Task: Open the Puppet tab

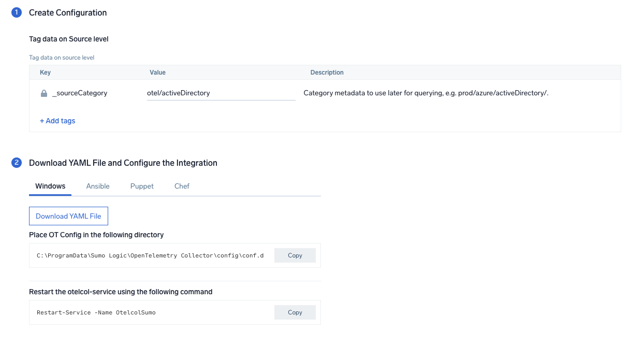Action: pyautogui.click(x=142, y=186)
